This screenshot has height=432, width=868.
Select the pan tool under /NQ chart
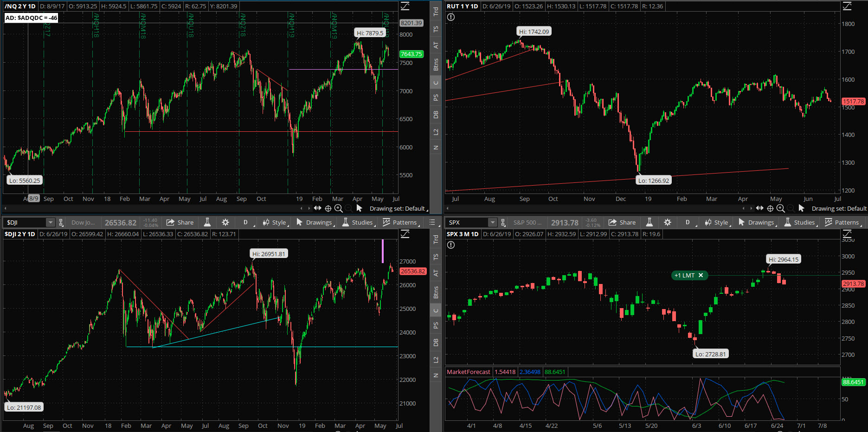pyautogui.click(x=317, y=208)
